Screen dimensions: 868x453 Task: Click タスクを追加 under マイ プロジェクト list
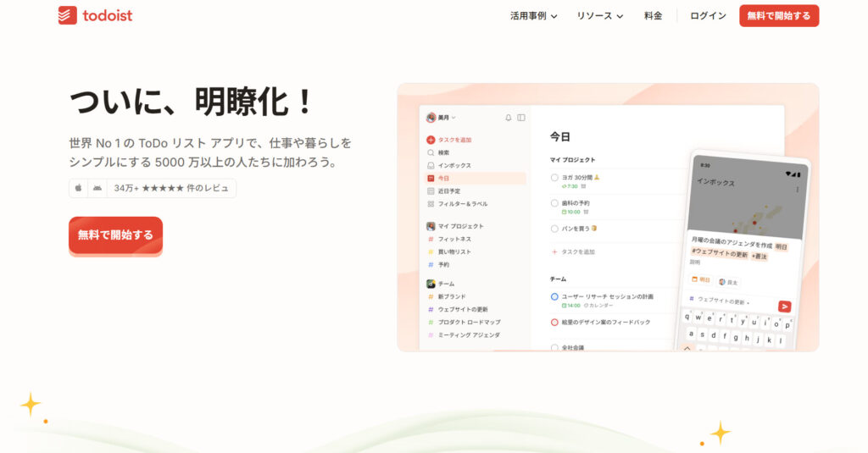click(x=573, y=251)
